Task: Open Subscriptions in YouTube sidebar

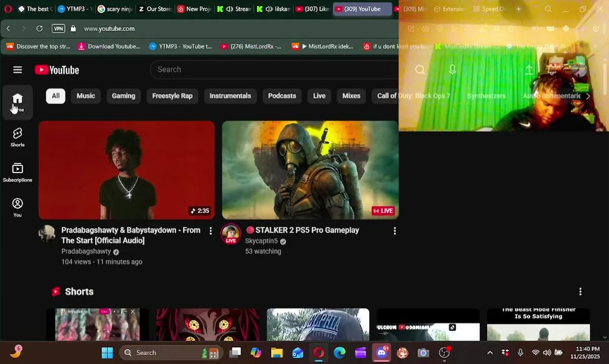Action: point(18,172)
